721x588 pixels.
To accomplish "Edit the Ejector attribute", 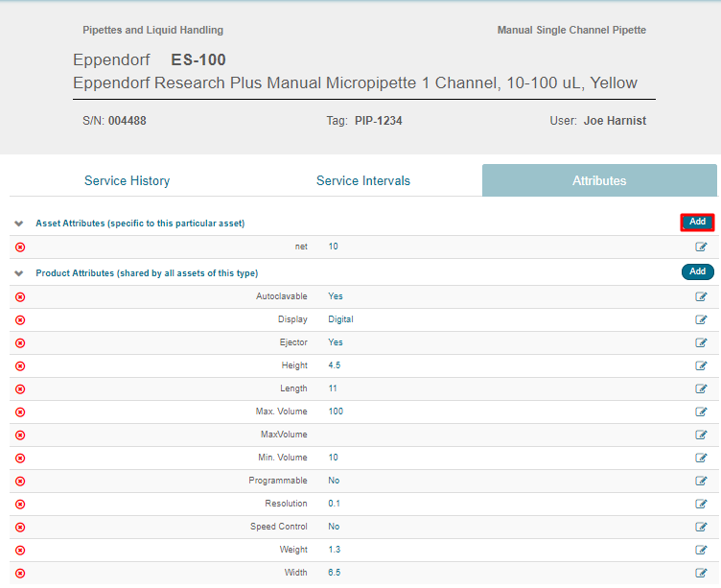I will 701,342.
